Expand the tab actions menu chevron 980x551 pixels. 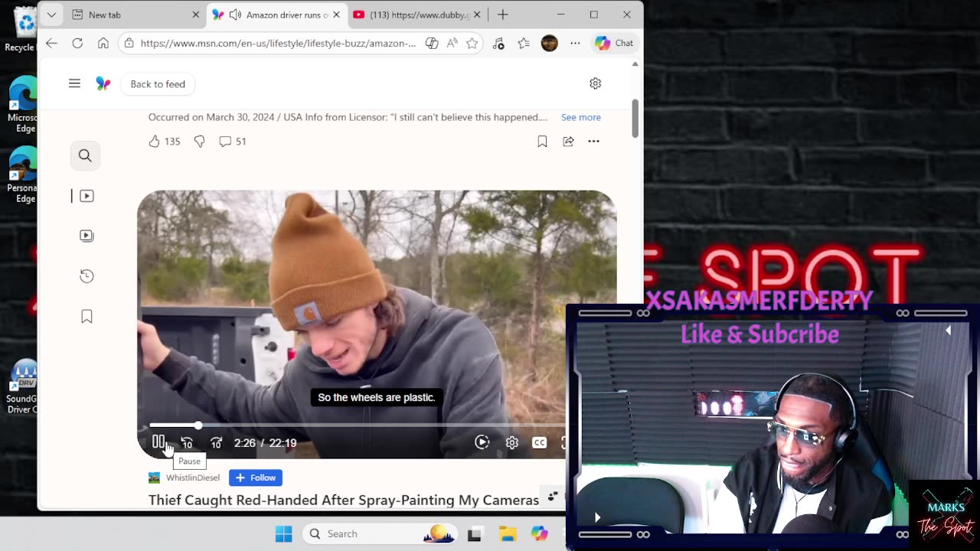51,15
